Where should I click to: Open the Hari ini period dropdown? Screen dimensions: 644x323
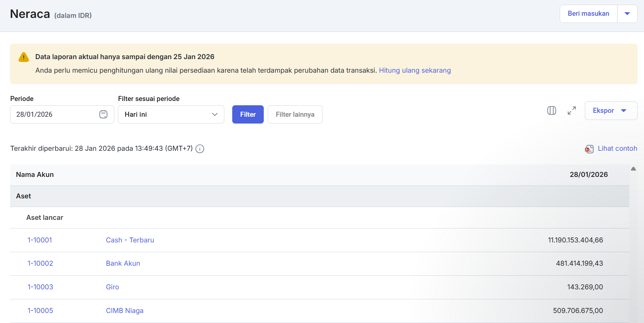click(171, 114)
